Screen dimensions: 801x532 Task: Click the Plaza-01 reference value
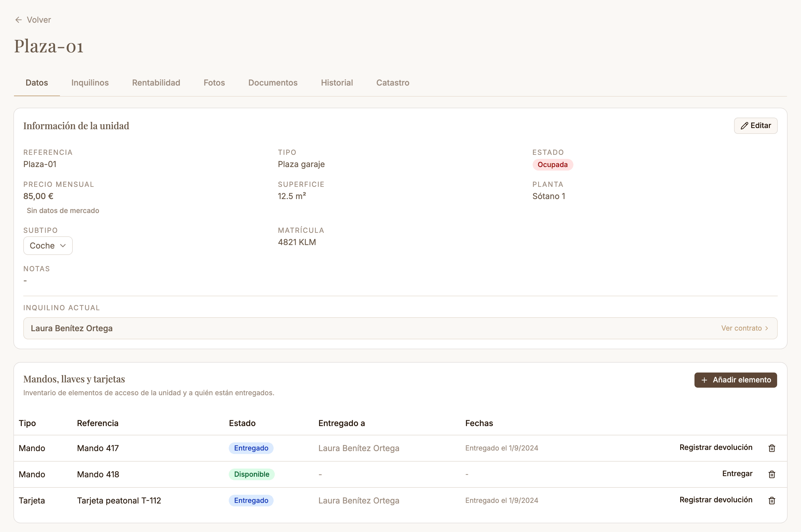click(40, 164)
